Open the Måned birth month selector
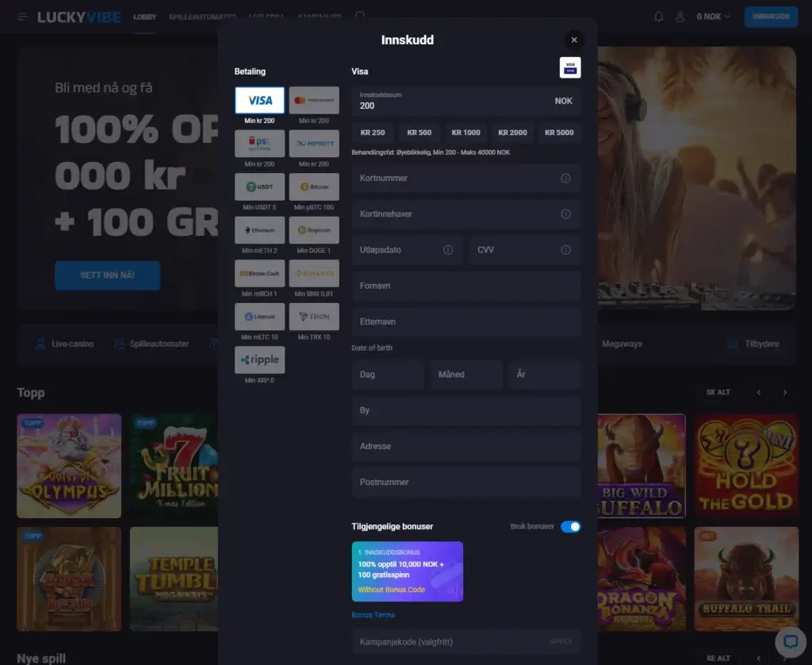Screen dimensions: 812x665 466,375
